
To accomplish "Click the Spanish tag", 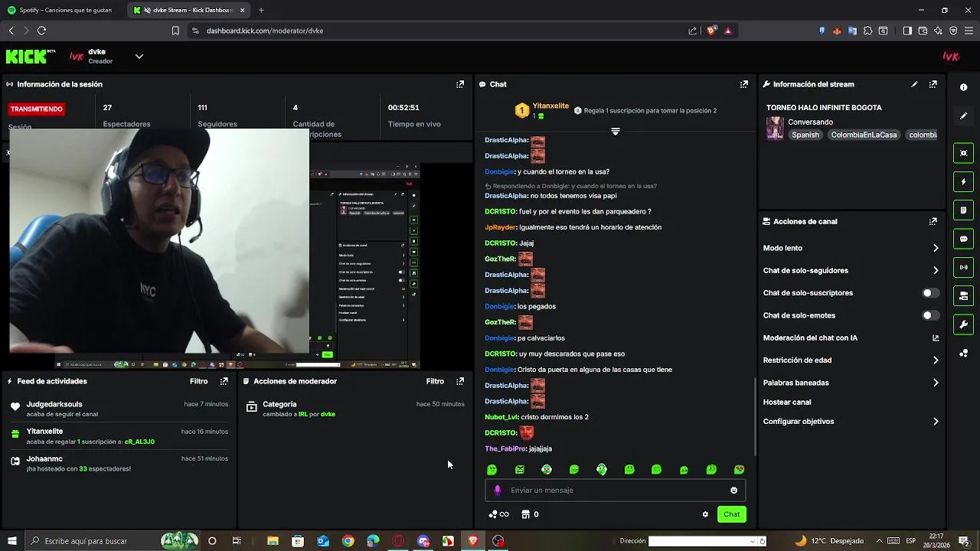I will point(805,135).
